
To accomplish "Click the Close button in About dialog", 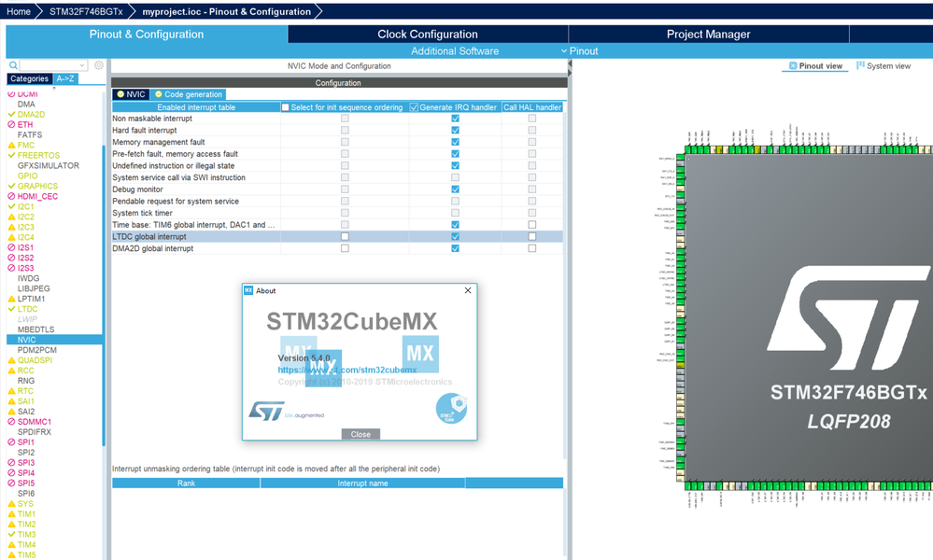I will [x=360, y=434].
